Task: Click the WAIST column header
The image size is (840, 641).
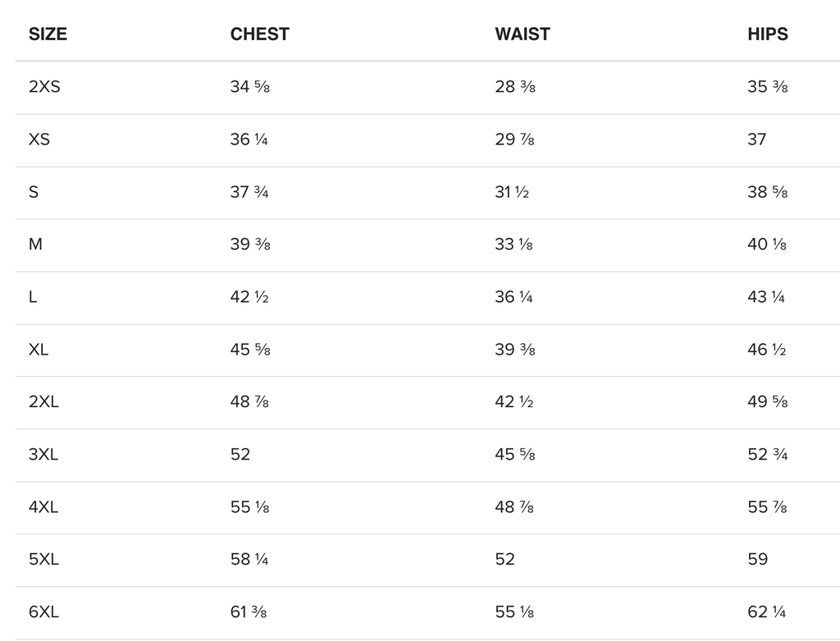Action: tap(522, 34)
